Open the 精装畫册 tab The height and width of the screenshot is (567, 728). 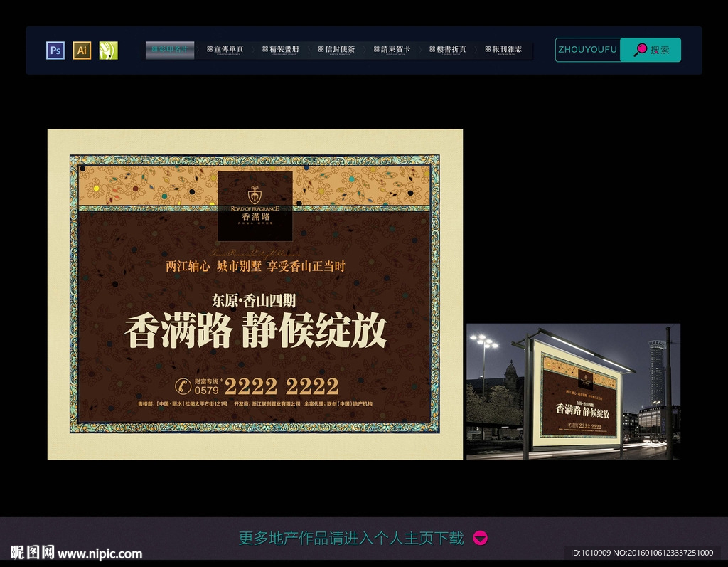(282, 50)
